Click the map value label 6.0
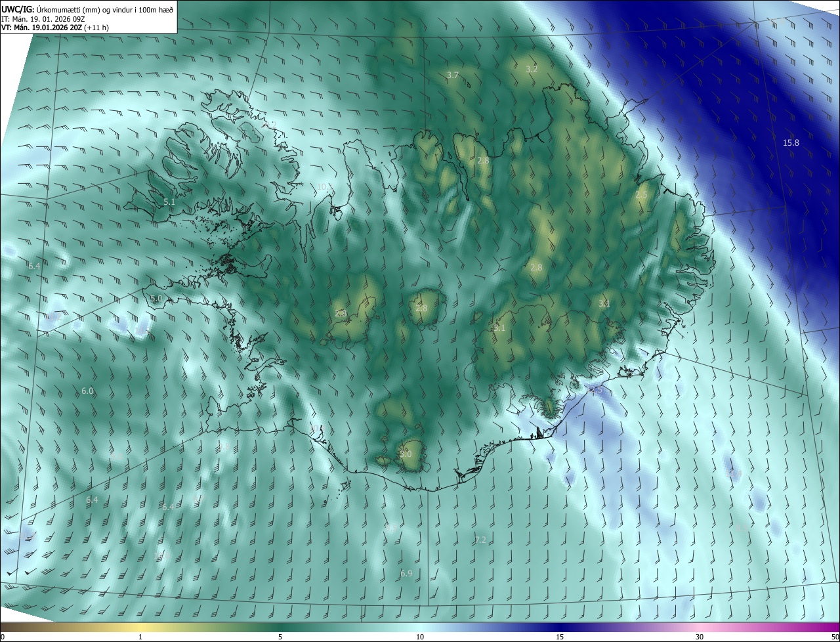Screen dimensions: 840x642 tap(87, 391)
